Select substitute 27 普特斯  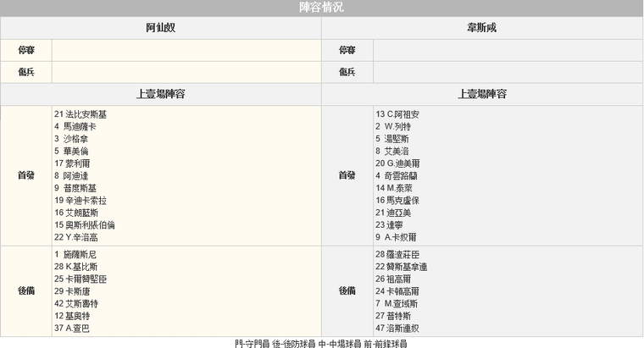coord(393,317)
